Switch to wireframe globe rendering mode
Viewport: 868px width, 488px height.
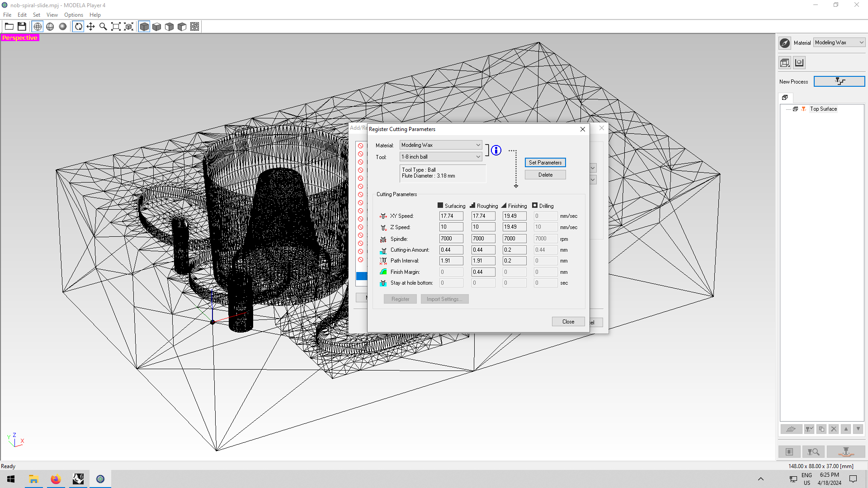click(38, 27)
